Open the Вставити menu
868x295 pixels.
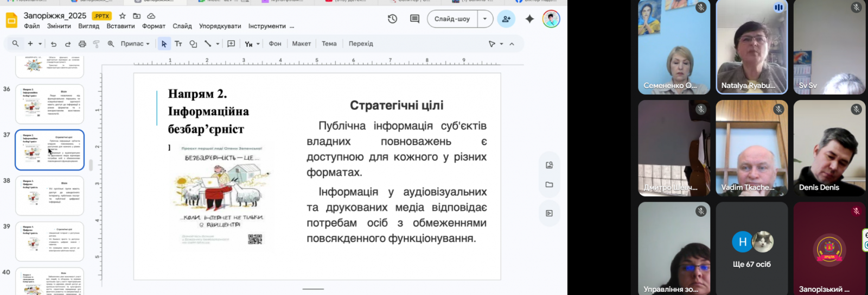[x=120, y=26]
